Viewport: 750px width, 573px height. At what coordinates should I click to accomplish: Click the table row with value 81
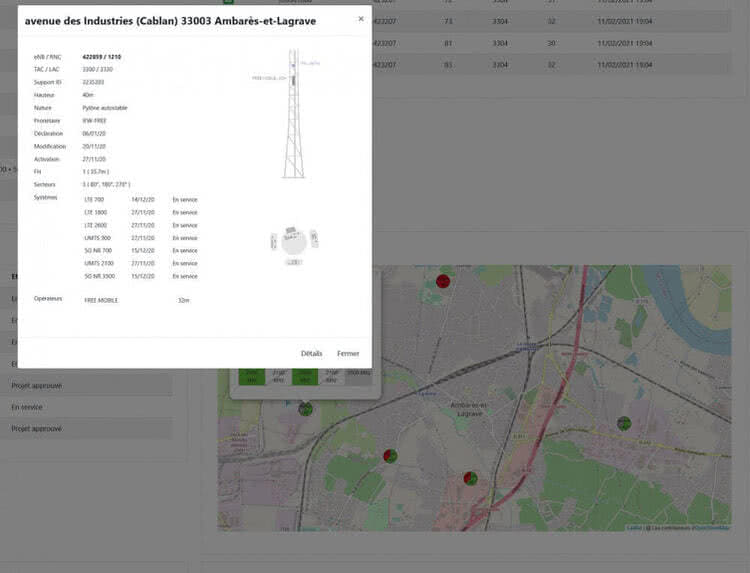(x=447, y=43)
